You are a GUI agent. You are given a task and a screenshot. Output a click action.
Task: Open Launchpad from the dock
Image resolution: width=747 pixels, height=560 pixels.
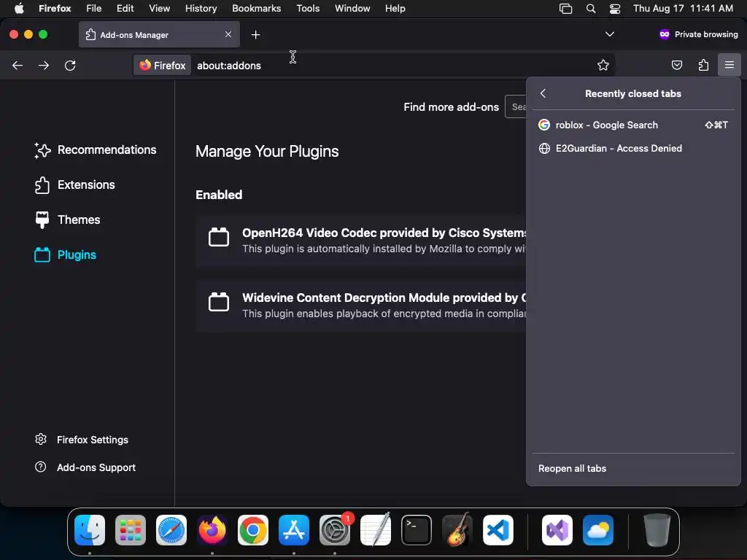pyautogui.click(x=131, y=530)
